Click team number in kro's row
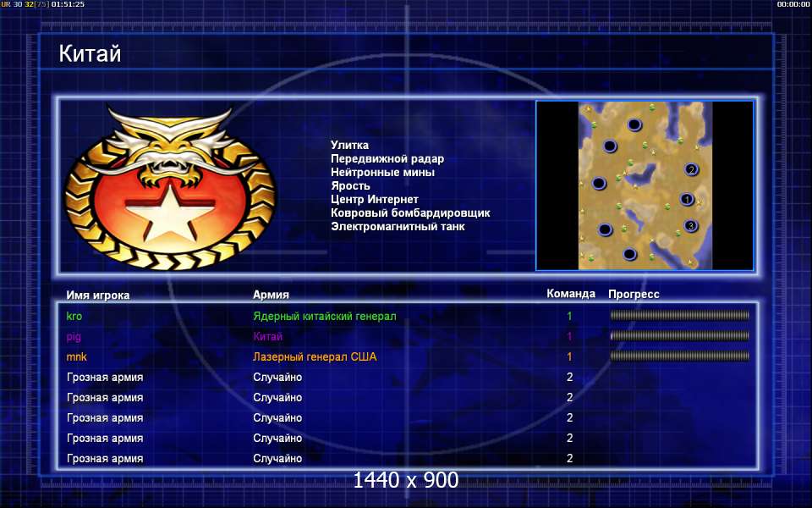Viewport: 812px width, 508px height. pyautogui.click(x=569, y=316)
